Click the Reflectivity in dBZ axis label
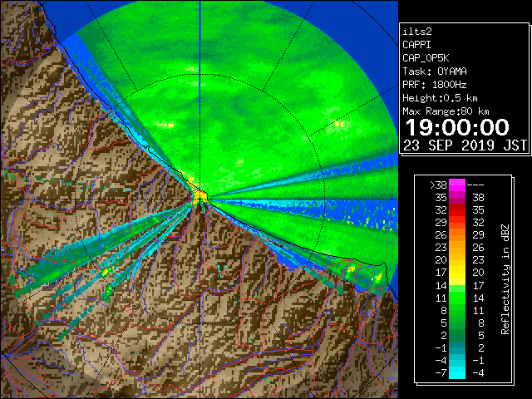This screenshot has height=399, width=532. click(505, 279)
